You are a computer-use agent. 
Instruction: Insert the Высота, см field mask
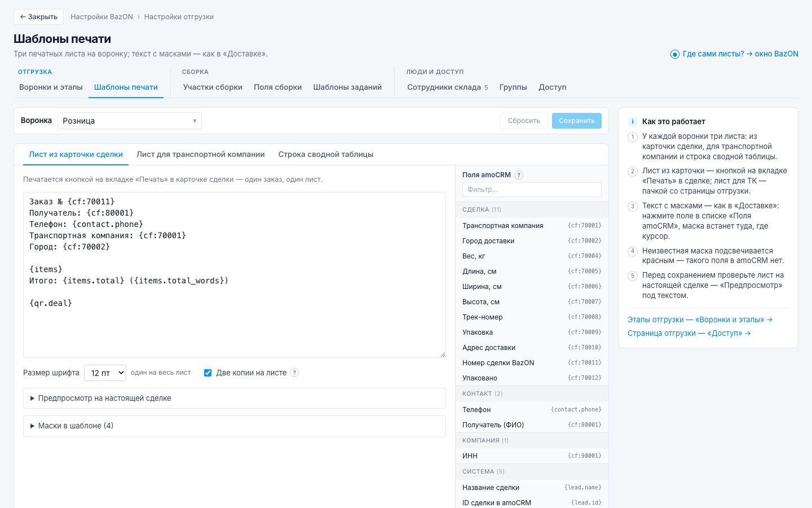532,301
